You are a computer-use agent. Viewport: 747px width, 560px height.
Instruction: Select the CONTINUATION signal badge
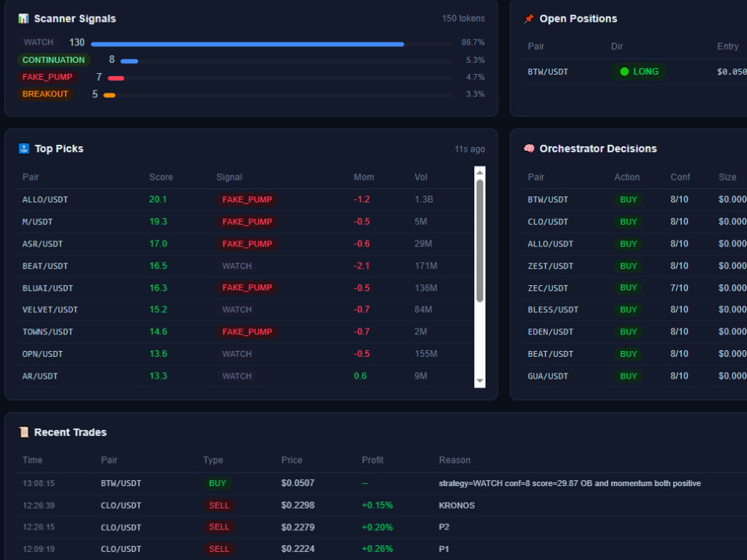(53, 60)
